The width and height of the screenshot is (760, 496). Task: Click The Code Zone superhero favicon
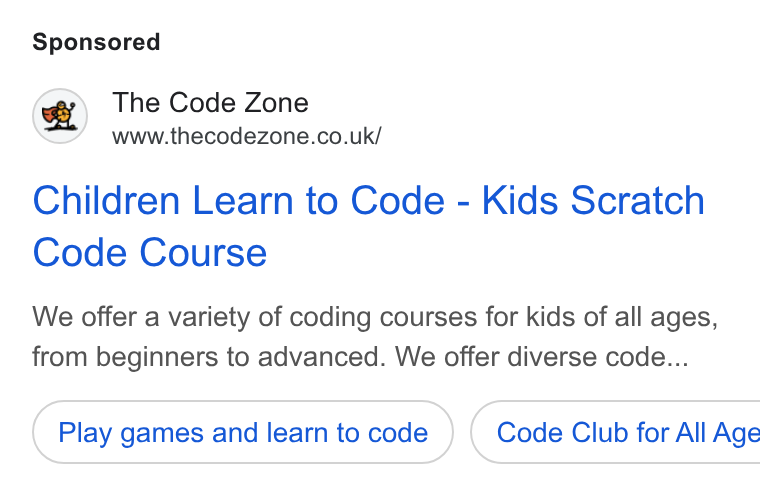pos(60,116)
